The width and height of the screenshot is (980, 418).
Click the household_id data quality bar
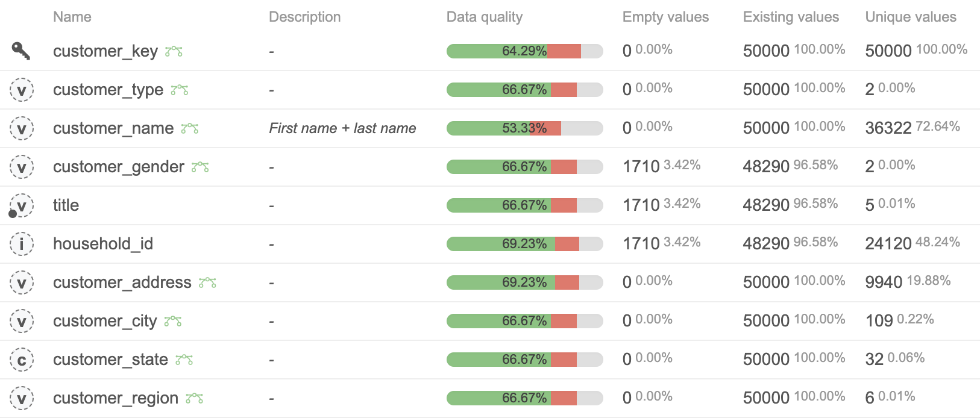click(524, 244)
